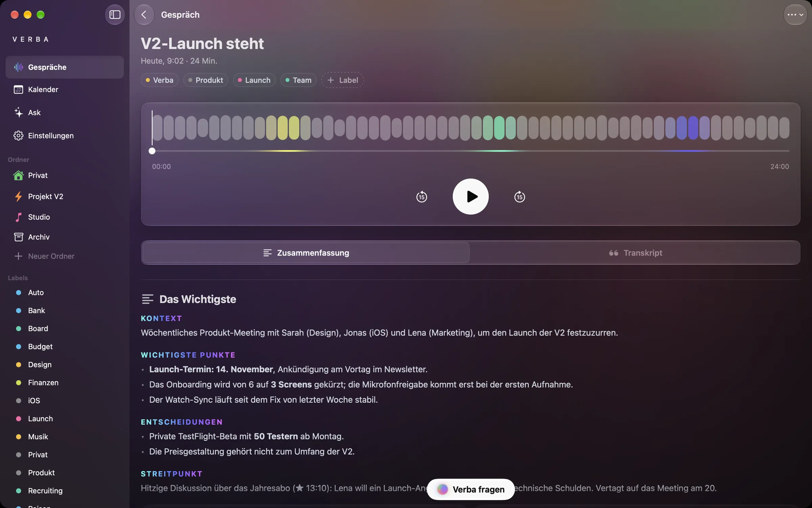Click the lightning bolt icon for Projekt V2

[18, 196]
